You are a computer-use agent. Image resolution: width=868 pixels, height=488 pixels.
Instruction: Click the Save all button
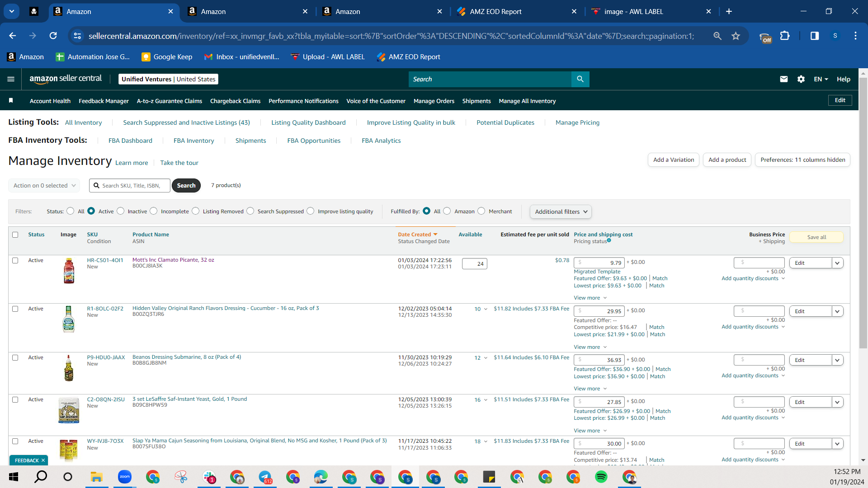[x=816, y=237]
